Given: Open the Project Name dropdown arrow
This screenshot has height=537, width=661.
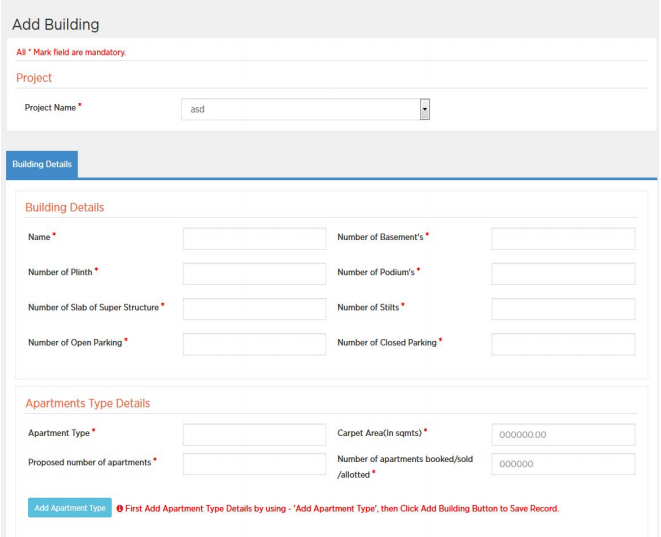Looking at the screenshot, I should coord(424,109).
